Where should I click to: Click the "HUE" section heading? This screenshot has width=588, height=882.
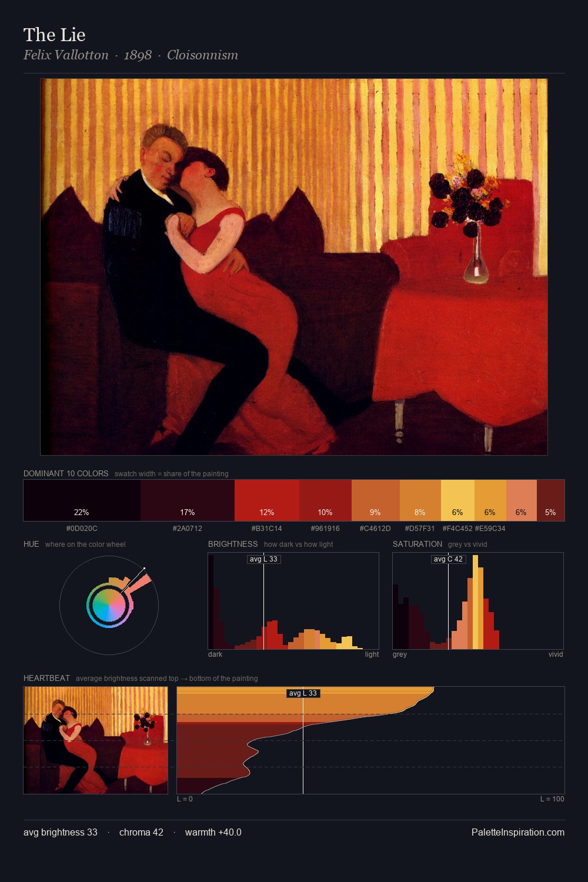pyautogui.click(x=31, y=544)
